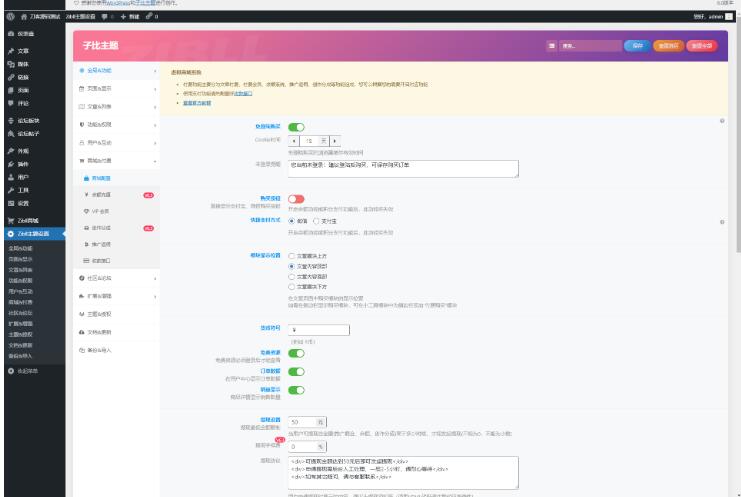Image resolution: width=741 pixels, height=497 pixels.
Task: Click the 文章 Posts pin icon
Action: coord(10,49)
